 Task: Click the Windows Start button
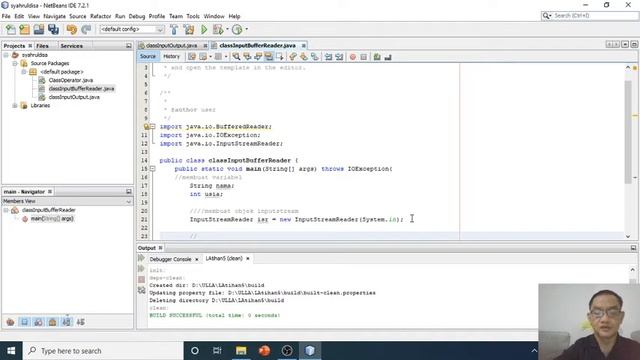(x=11, y=351)
